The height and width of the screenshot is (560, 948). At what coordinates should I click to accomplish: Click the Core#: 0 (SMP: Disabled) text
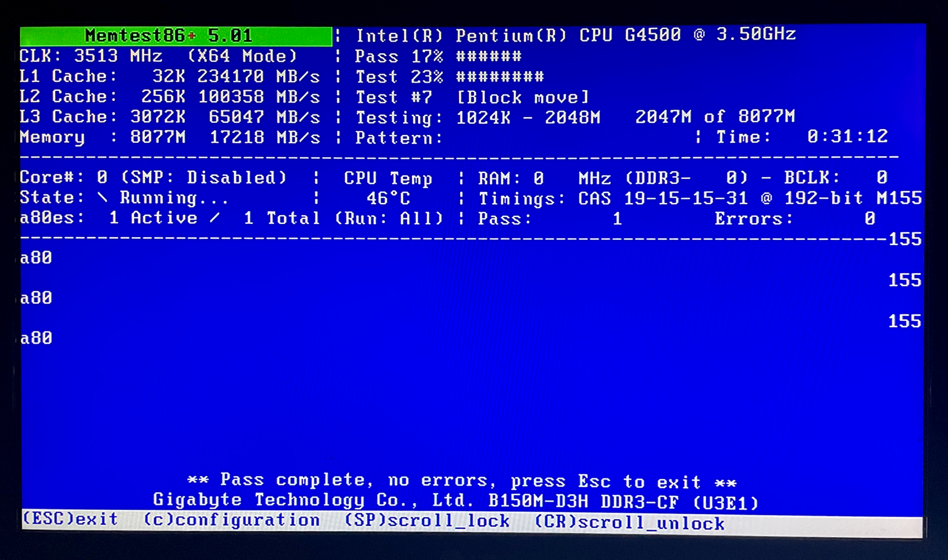click(x=154, y=177)
